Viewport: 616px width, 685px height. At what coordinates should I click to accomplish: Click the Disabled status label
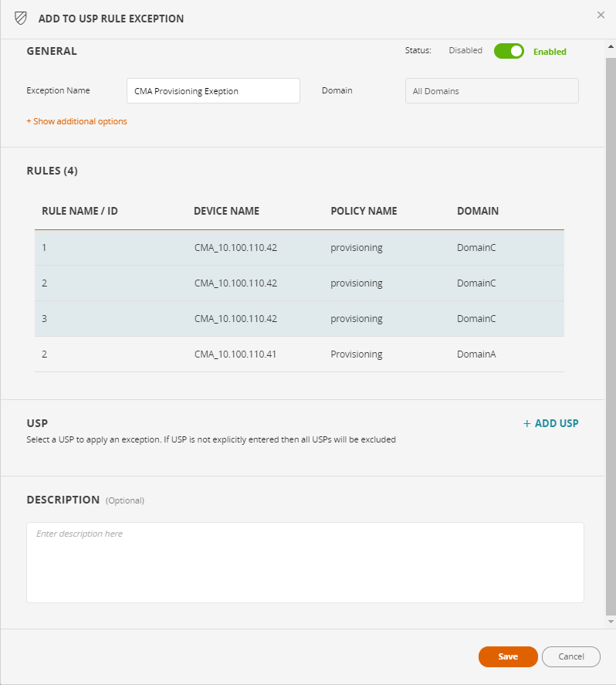click(465, 51)
